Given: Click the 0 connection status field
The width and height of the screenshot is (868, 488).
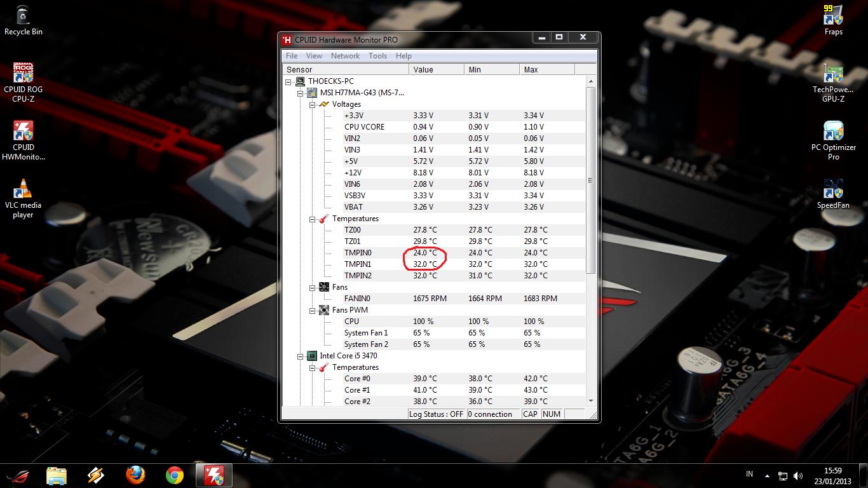Looking at the screenshot, I should coord(493,414).
